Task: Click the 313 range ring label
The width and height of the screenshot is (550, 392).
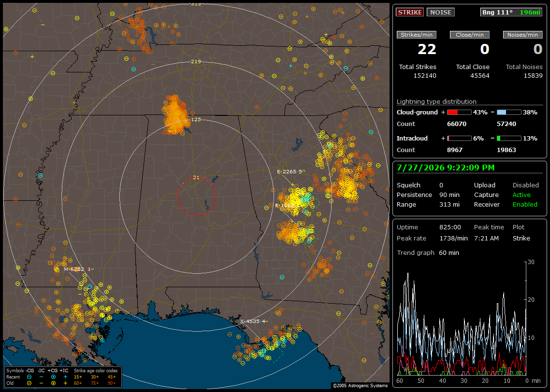Action: [196, 4]
